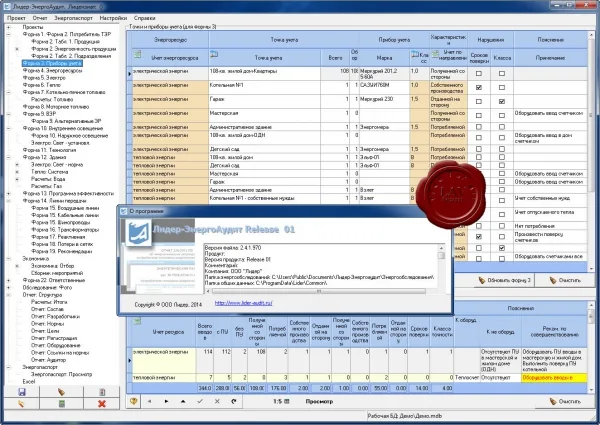The height and width of the screenshot is (425, 600).
Task: Click Очистить button next to Обновить форму 3
Action: [x=565, y=280]
